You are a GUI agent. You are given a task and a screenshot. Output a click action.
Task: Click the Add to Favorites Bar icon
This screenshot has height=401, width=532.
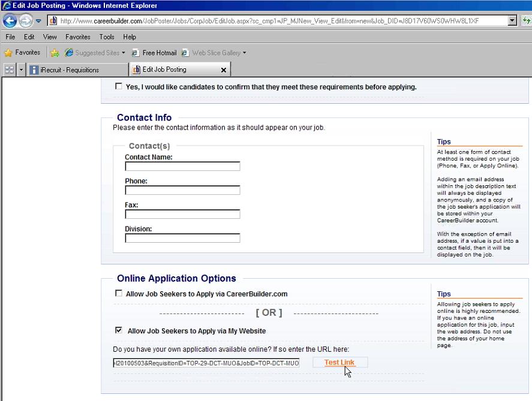55,53
